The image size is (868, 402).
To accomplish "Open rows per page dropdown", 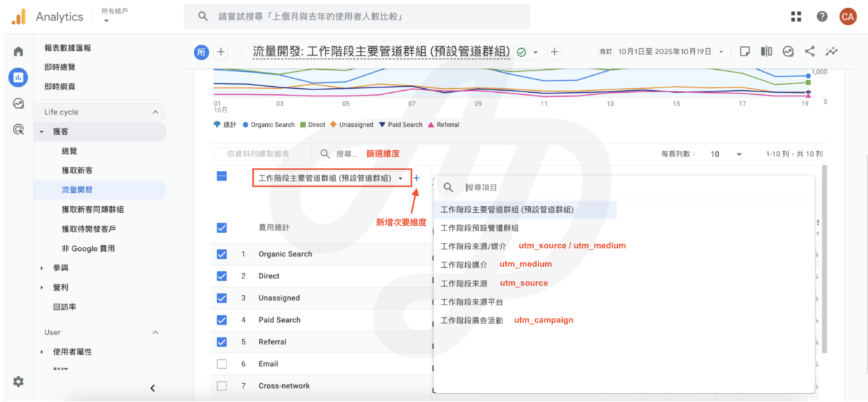I will (x=726, y=155).
